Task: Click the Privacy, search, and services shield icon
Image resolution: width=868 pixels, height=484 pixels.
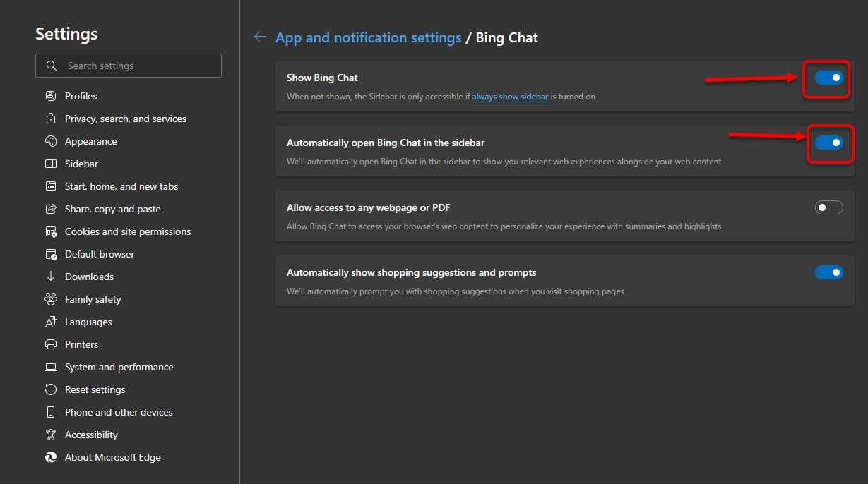Action: pyautogui.click(x=50, y=118)
